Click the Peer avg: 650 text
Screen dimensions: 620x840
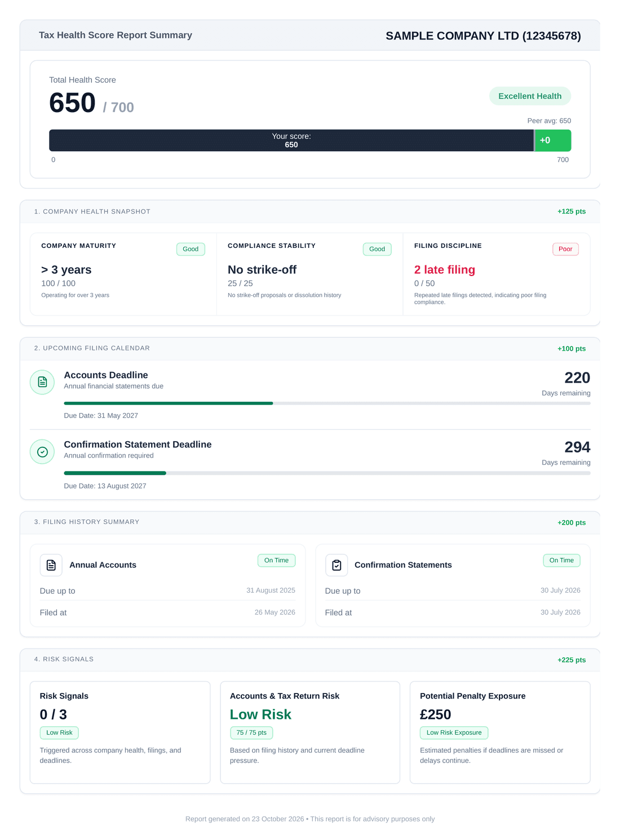[549, 121]
